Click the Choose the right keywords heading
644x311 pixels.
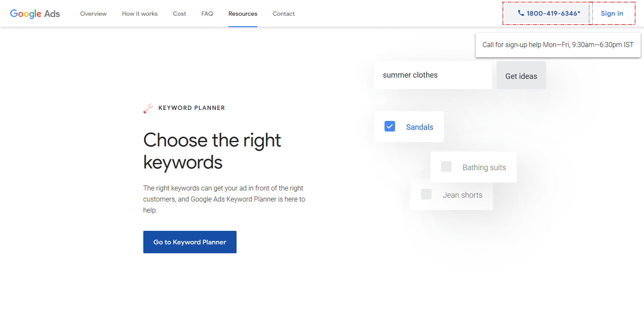[212, 151]
